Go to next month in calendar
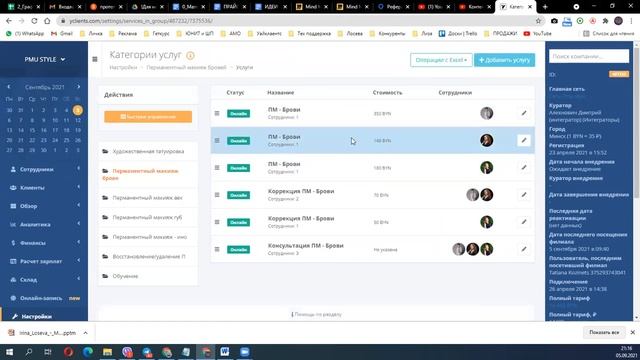 pos(79,87)
